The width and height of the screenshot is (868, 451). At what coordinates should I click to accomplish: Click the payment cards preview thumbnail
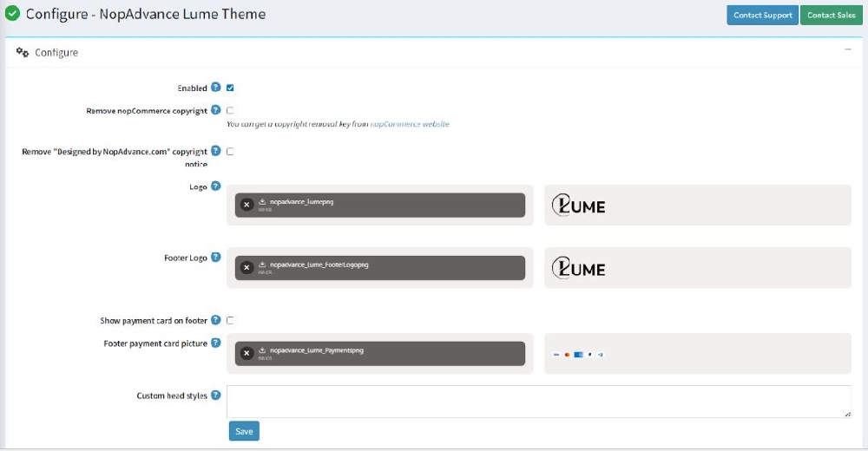pyautogui.click(x=578, y=354)
